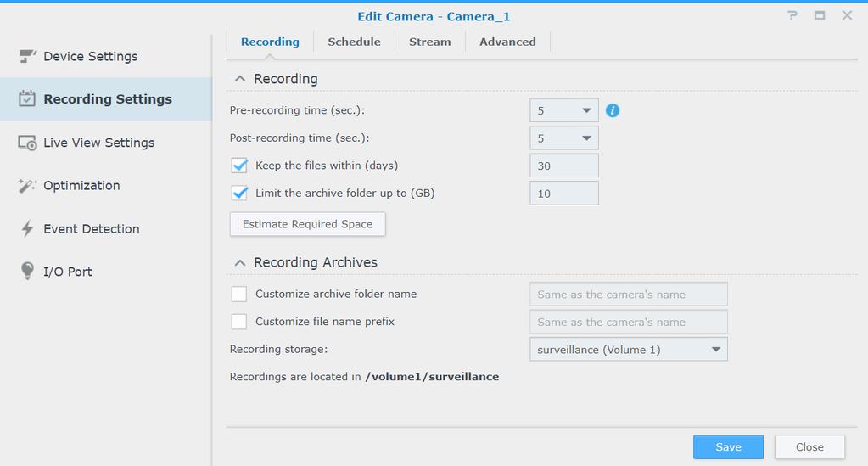Click Estimate Required Space button
This screenshot has width=868, height=466.
pos(307,224)
